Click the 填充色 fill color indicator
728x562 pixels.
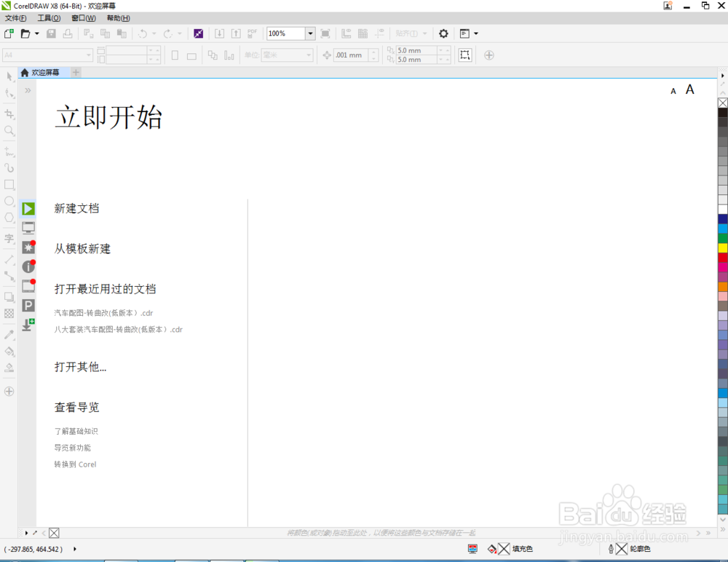pos(510,549)
